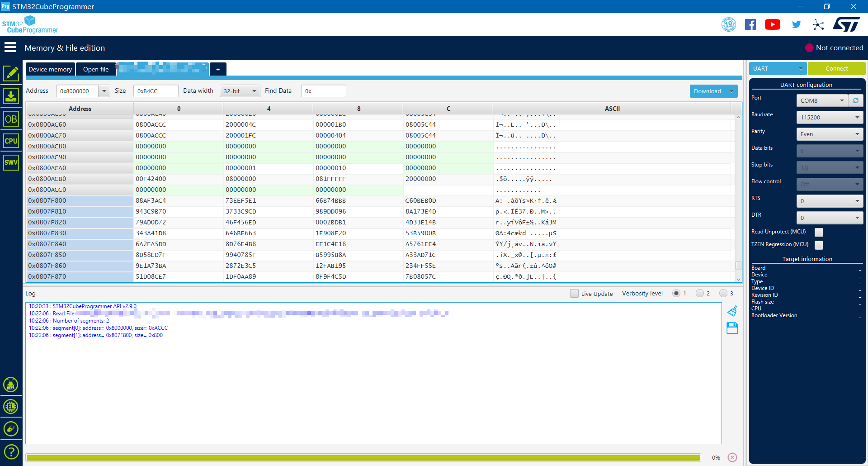Open the Address dropdown arrow

pyautogui.click(x=104, y=91)
